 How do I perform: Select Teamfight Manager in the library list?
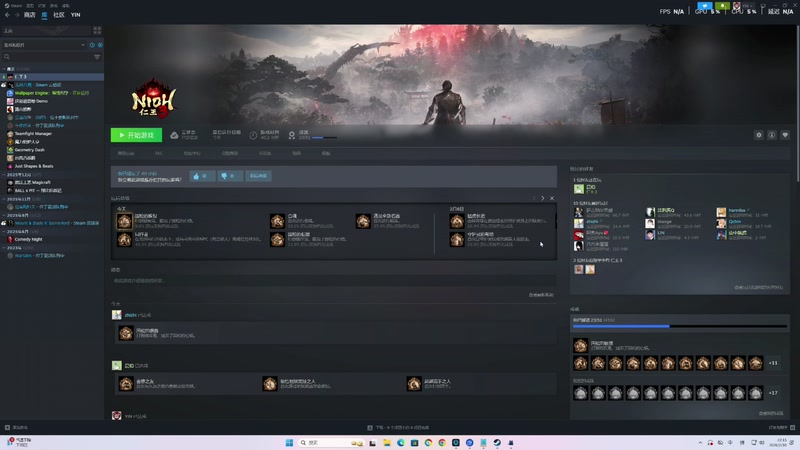52,134
